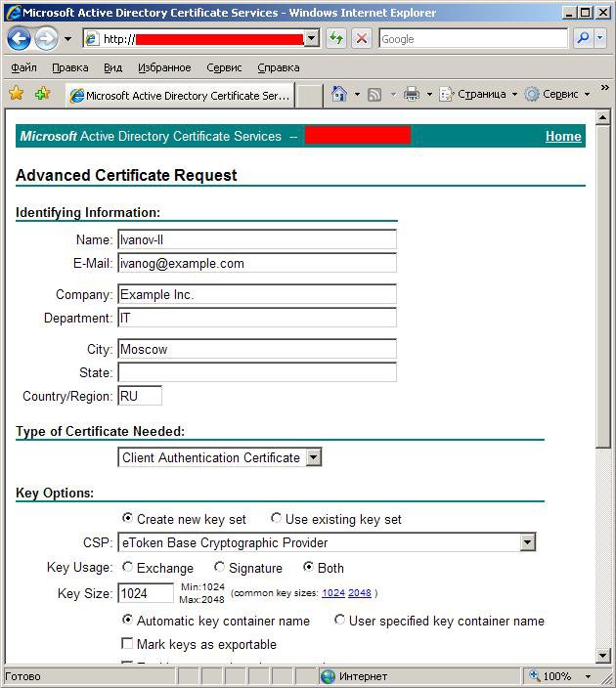Screen dimensions: 616x688
Task: Select Both key usage radio
Action: tap(308, 567)
